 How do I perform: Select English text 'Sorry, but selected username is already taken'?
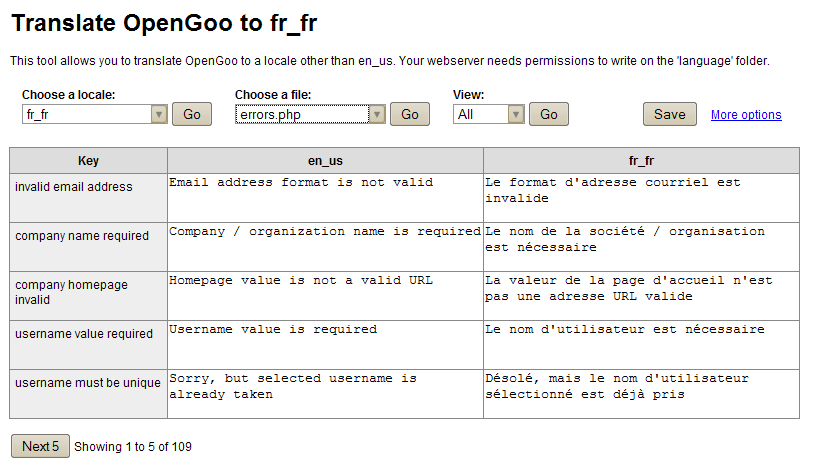pos(325,393)
